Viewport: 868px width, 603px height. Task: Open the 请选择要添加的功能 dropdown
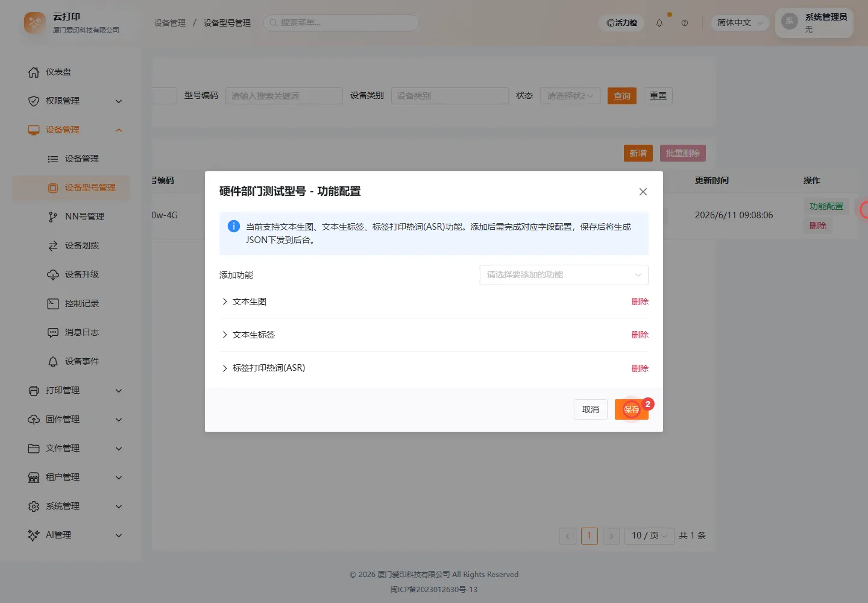[564, 275]
